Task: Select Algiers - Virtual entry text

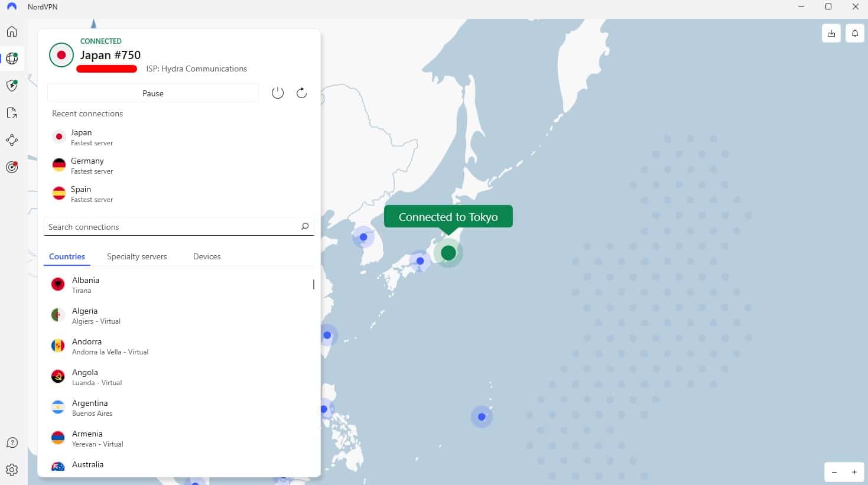Action: [96, 321]
